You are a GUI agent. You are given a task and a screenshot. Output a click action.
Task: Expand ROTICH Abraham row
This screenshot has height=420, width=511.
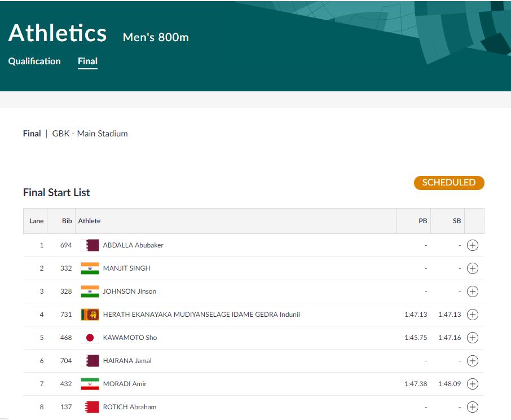coord(473,407)
